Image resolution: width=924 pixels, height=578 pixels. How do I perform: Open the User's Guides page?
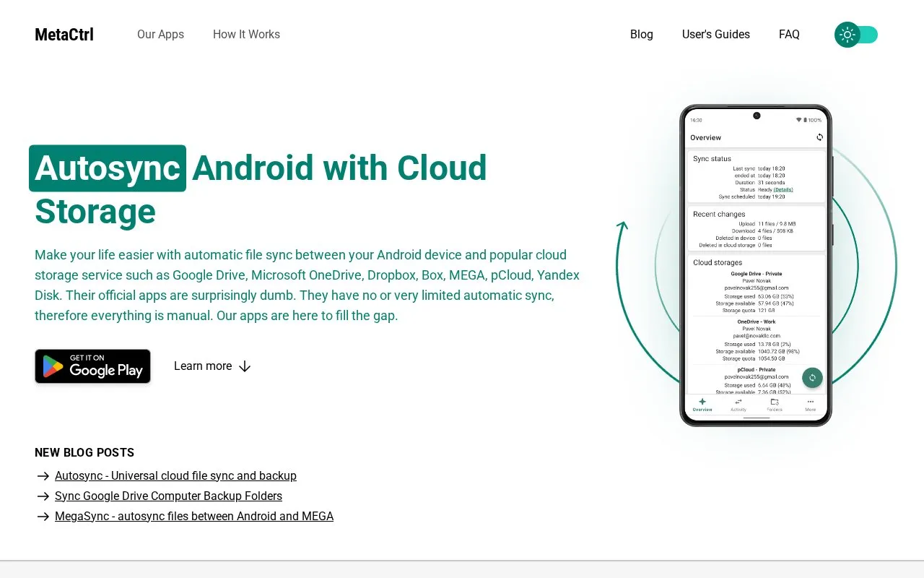pyautogui.click(x=716, y=35)
